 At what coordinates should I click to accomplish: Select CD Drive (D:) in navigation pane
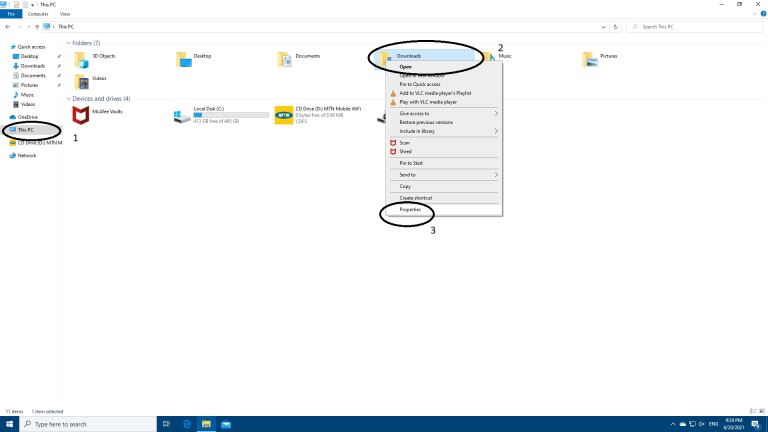pos(40,143)
